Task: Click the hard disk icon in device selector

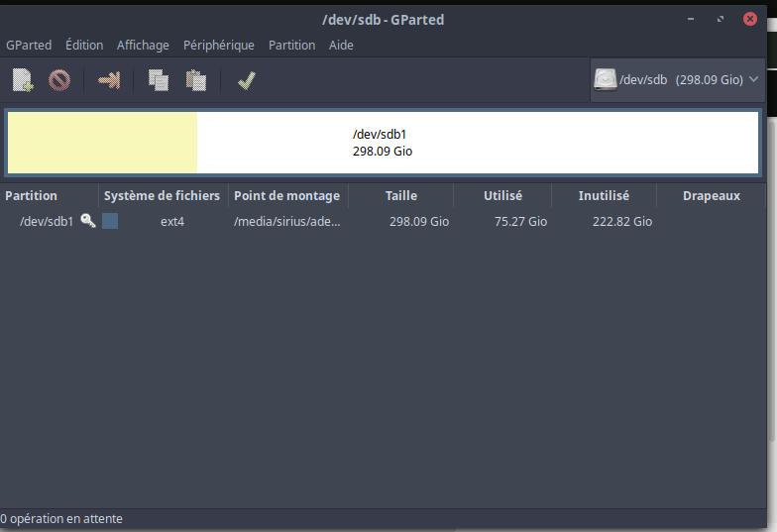Action: [x=605, y=79]
